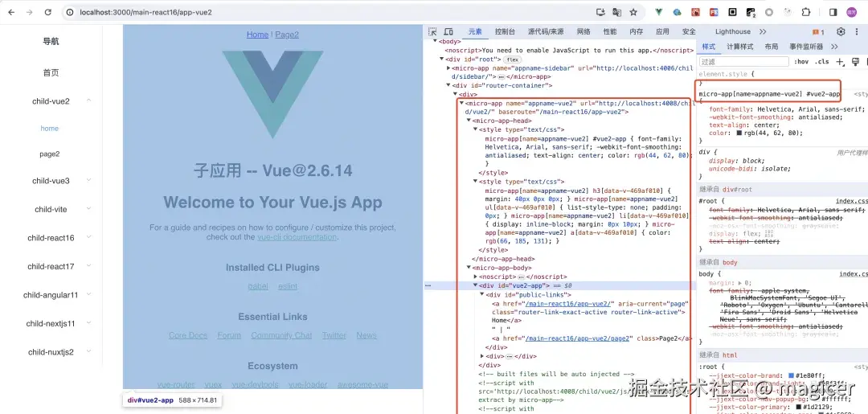Click the 过滤 styles filter field
This screenshot has width=868, height=414.
pyautogui.click(x=743, y=61)
